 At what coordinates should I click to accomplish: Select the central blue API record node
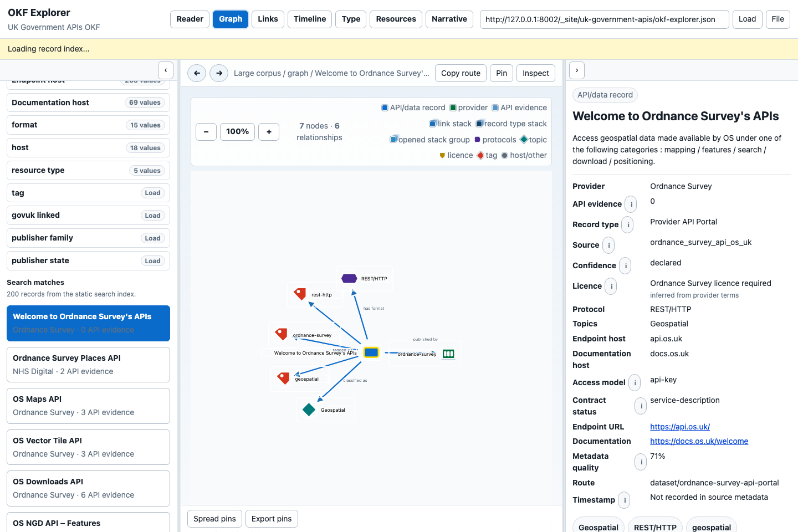[371, 352]
